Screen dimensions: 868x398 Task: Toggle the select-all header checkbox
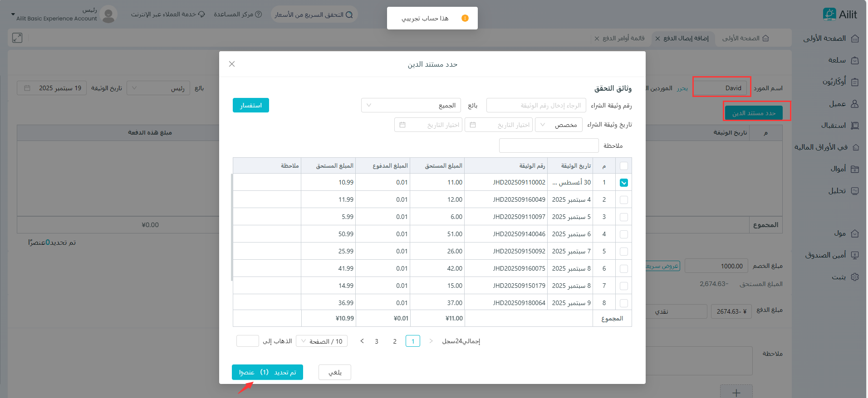coord(624,166)
